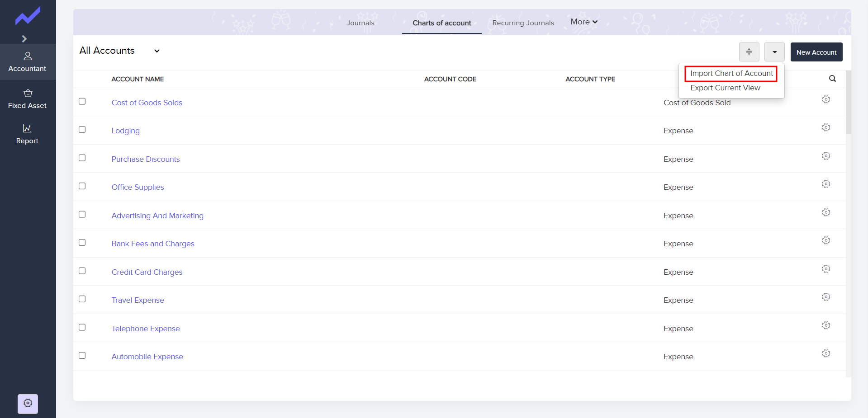Expand the sidebar with the chevron arrow

(24, 39)
